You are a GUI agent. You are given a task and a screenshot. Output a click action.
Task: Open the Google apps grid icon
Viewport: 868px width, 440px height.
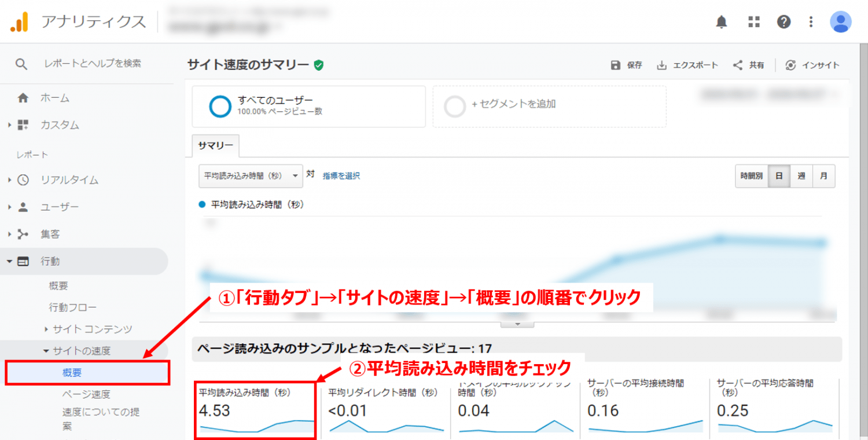coord(753,22)
